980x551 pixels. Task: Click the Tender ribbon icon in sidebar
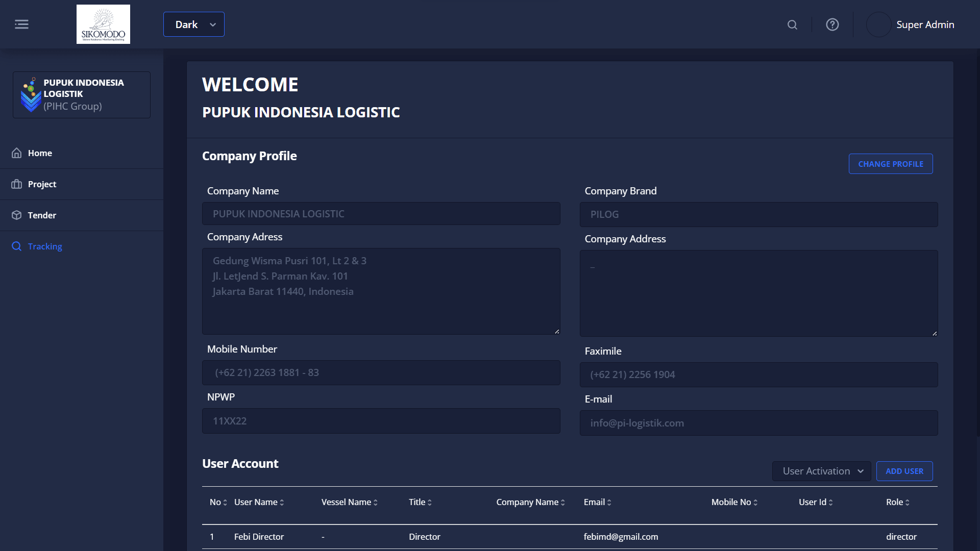[x=16, y=215]
